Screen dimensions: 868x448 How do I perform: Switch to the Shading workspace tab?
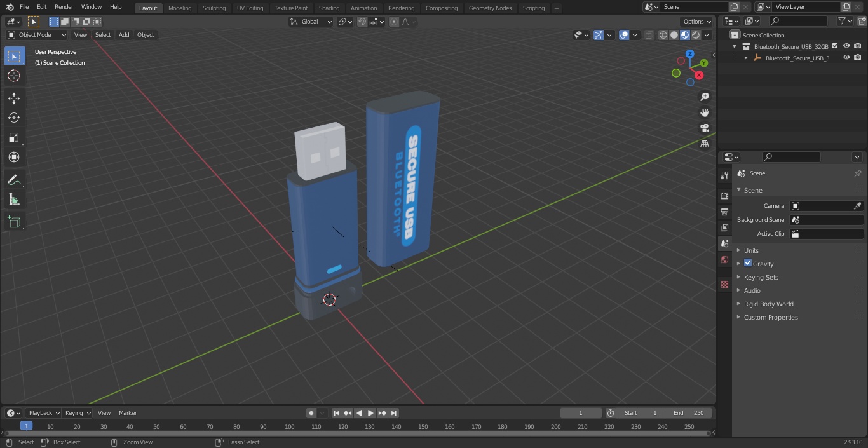pos(329,8)
